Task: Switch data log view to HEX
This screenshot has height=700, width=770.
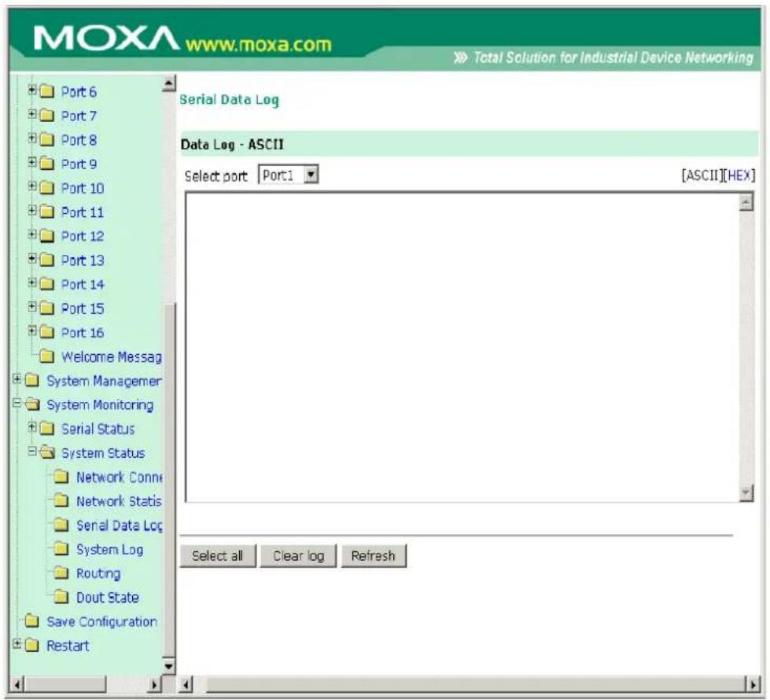Action: click(739, 175)
